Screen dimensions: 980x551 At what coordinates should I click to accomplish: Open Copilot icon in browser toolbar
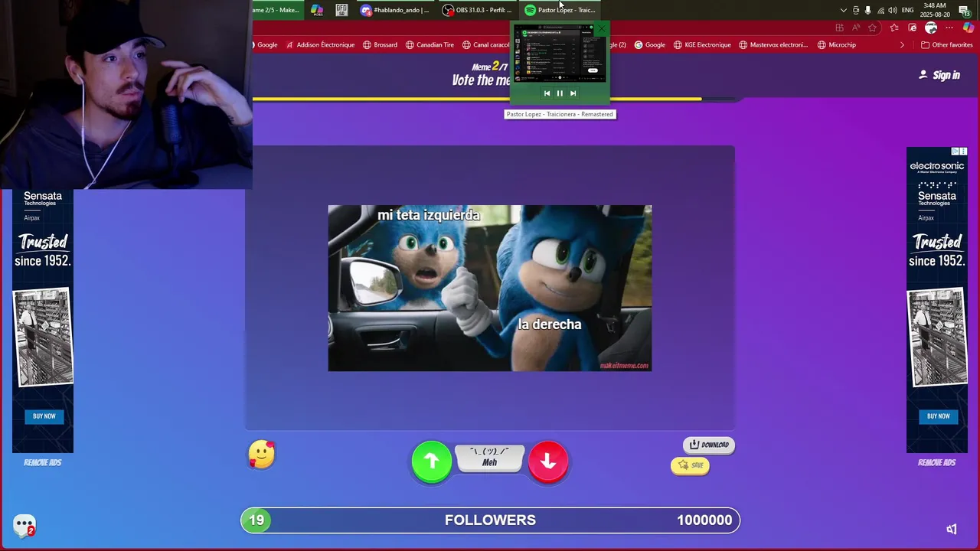968,28
